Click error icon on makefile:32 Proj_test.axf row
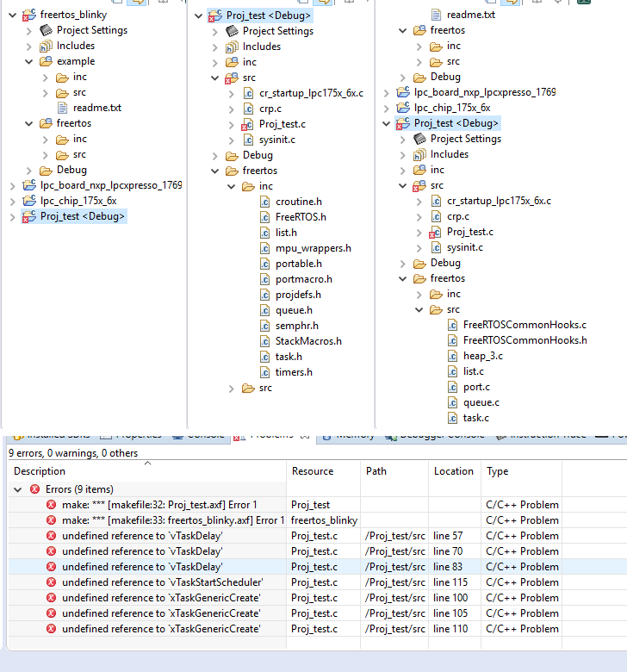The width and height of the screenshot is (627, 672). [51, 505]
